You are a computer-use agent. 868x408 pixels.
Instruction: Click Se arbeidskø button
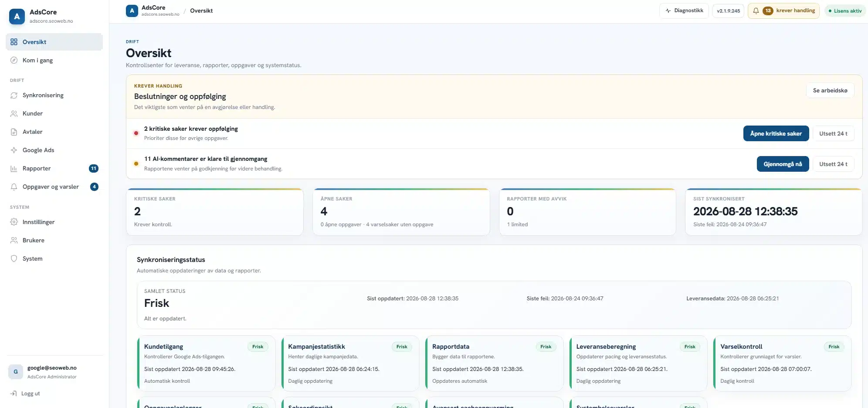tap(830, 91)
